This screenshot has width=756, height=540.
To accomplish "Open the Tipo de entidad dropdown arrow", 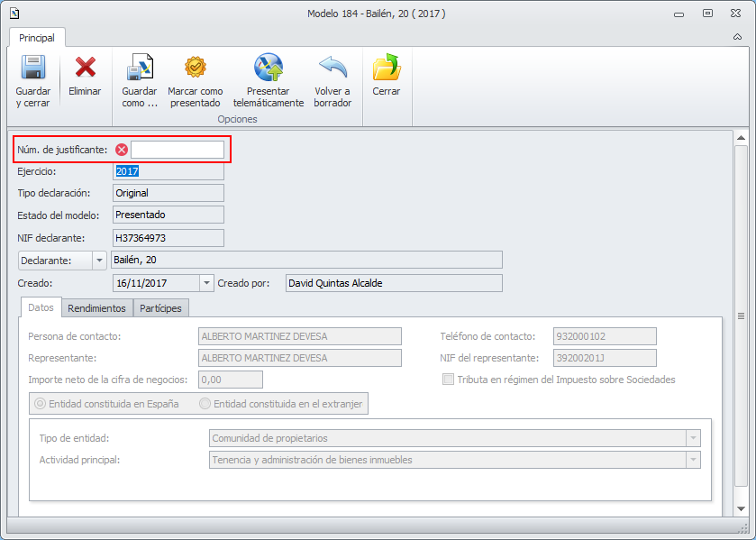I will [693, 438].
